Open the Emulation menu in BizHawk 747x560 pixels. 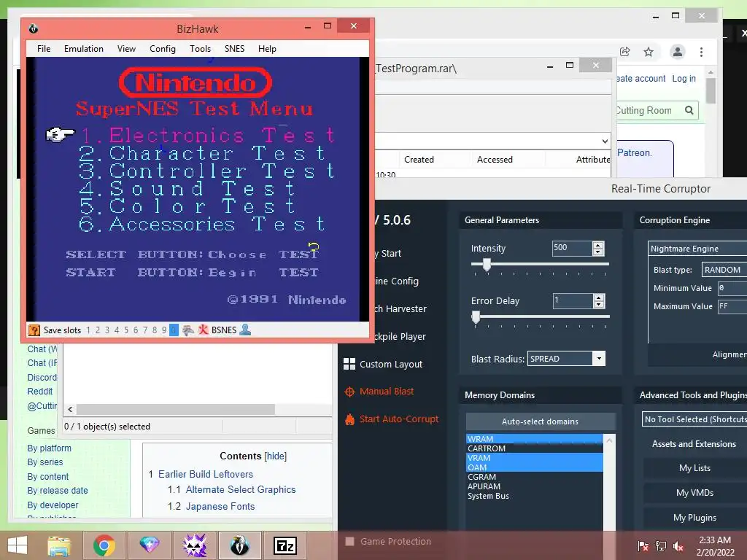[x=84, y=49]
